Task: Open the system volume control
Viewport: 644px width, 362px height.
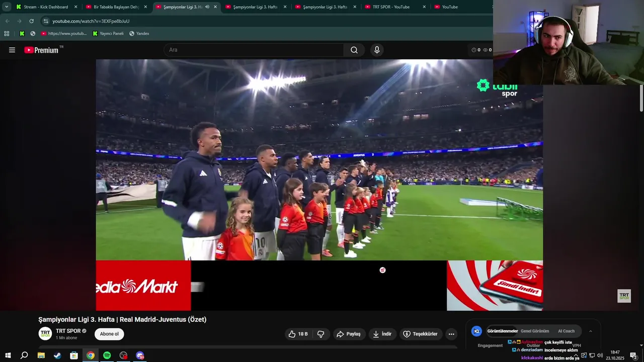Action: [x=600, y=355]
